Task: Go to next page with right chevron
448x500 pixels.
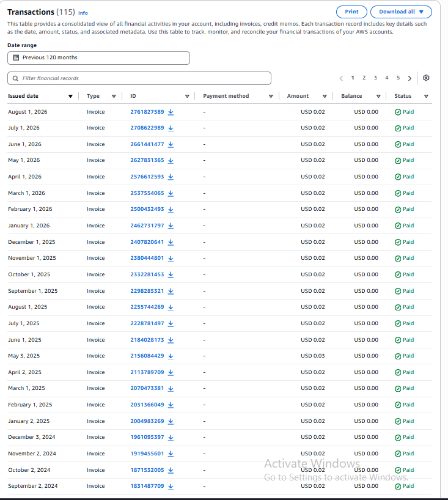Action: [409, 78]
